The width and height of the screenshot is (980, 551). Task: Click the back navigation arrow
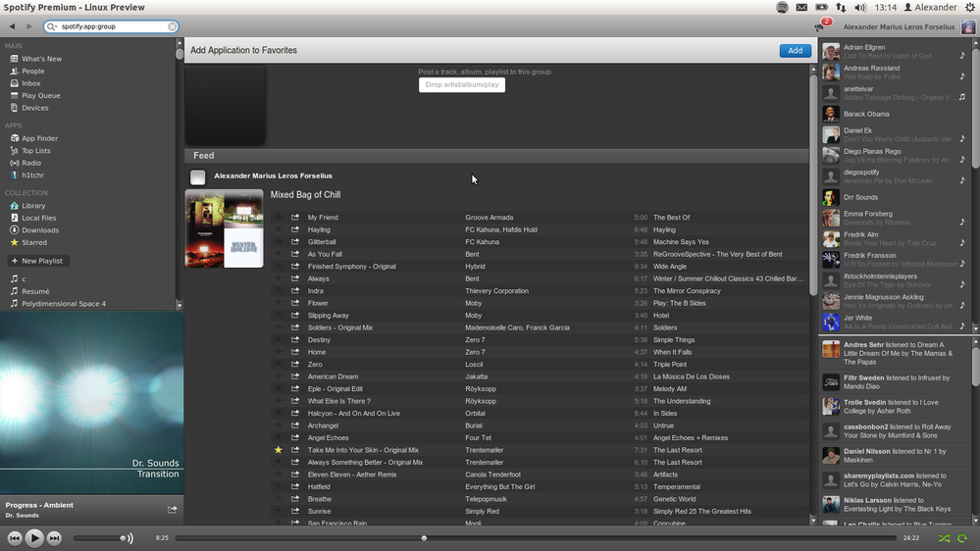pos(12,26)
